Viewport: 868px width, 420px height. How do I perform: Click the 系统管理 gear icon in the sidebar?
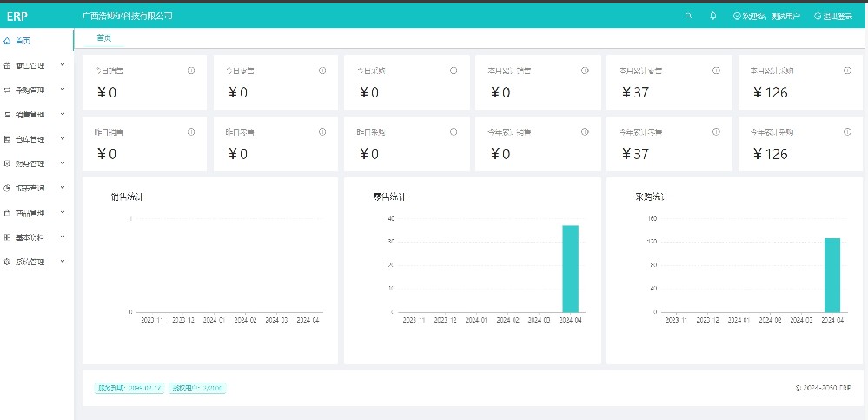(x=7, y=262)
